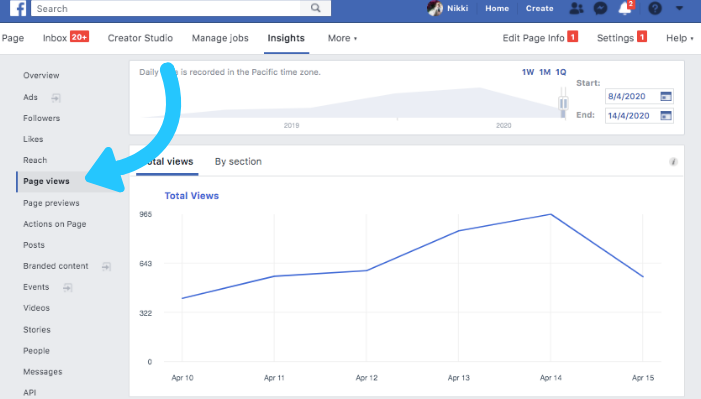Viewport: 701px width, 399px height.
Task: Click Create in top bar
Action: point(540,8)
